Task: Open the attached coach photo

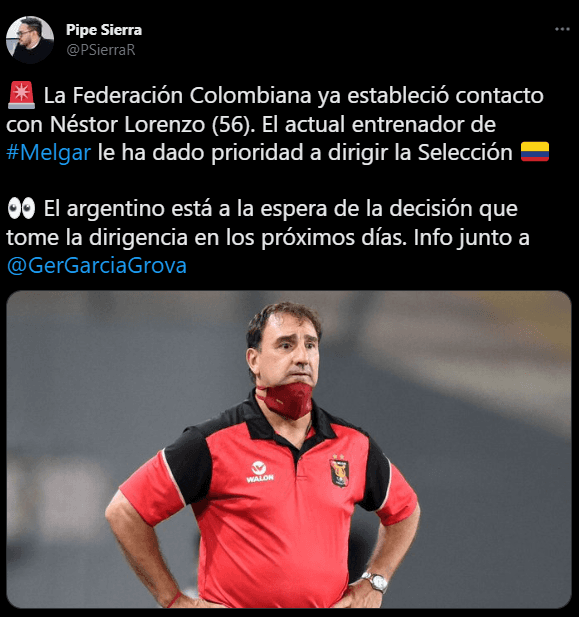Action: pos(289,449)
